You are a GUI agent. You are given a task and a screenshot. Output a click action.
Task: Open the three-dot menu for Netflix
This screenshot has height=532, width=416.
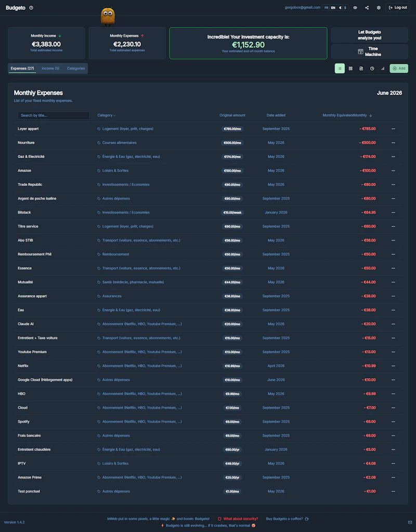[x=393, y=366]
